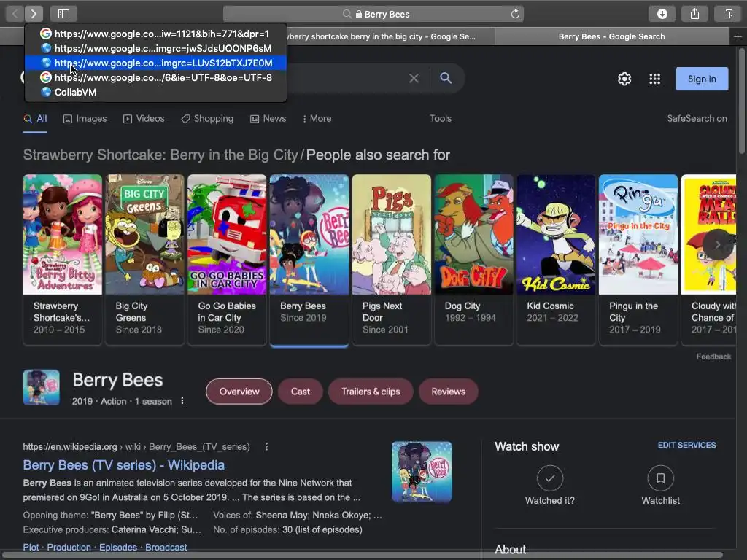Click the lock icon in address bar
Viewport: 747px width, 560px height.
coord(358,15)
